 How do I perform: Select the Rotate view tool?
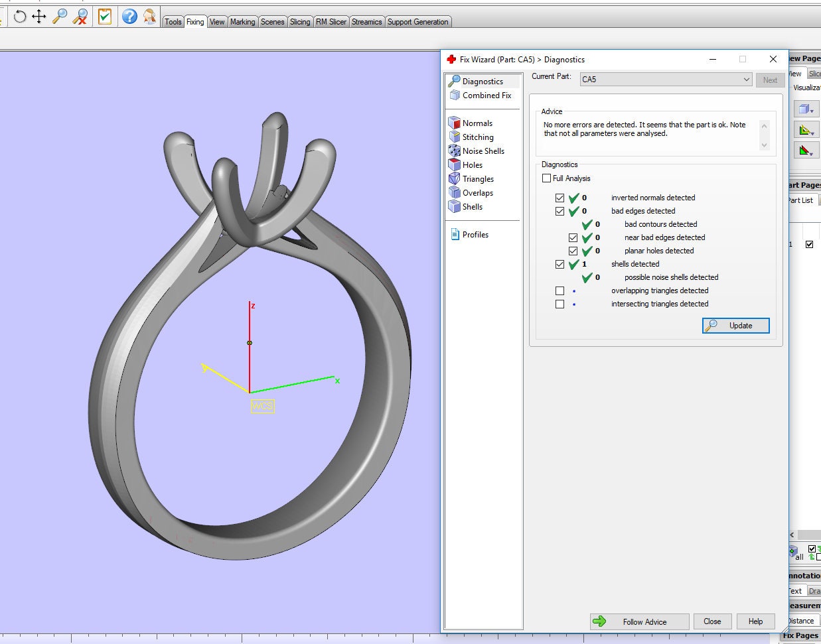19,16
